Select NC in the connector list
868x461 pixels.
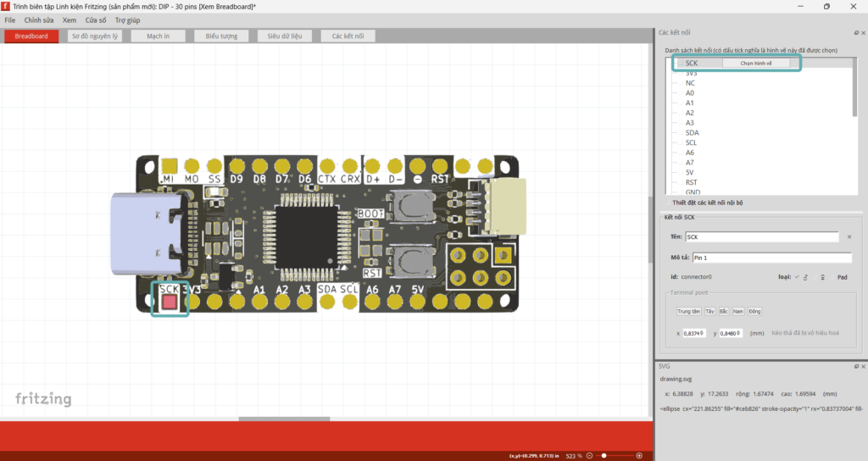click(x=690, y=83)
